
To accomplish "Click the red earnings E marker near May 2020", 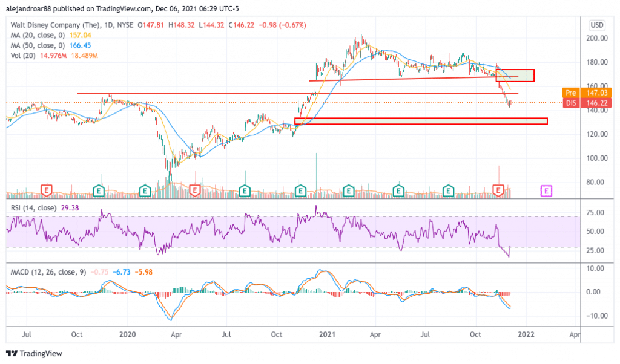I will coord(194,190).
